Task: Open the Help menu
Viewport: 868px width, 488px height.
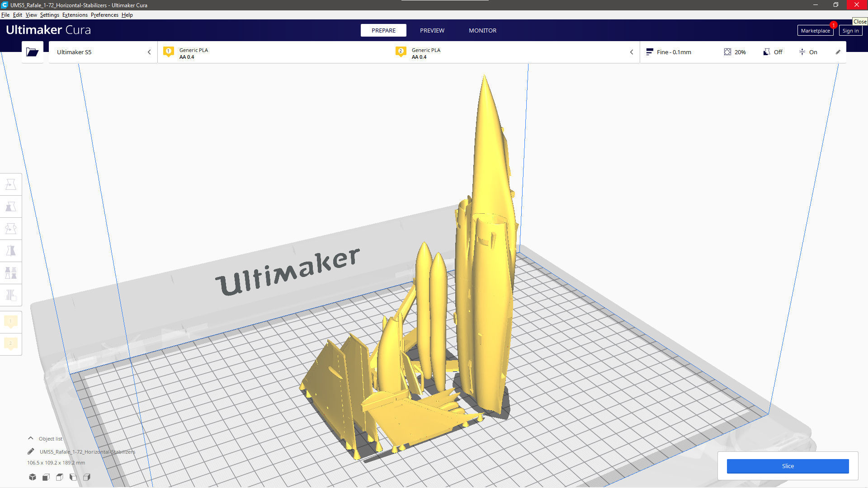Action: (x=127, y=15)
